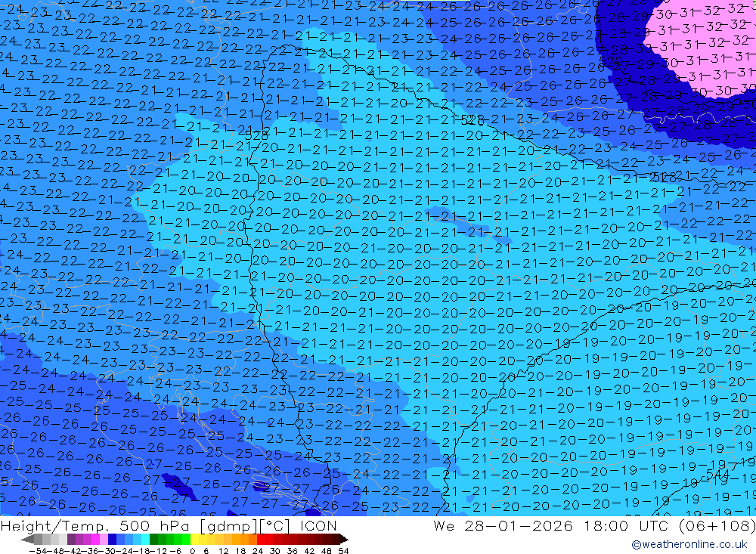The width and height of the screenshot is (756, 554).
Task: Click the dark purple legend swatch above -42
Action: tap(71, 539)
